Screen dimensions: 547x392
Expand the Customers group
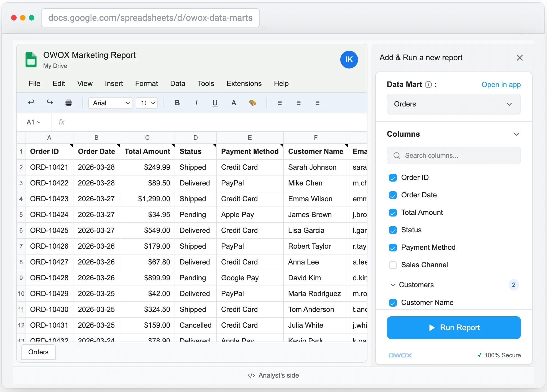(392, 285)
